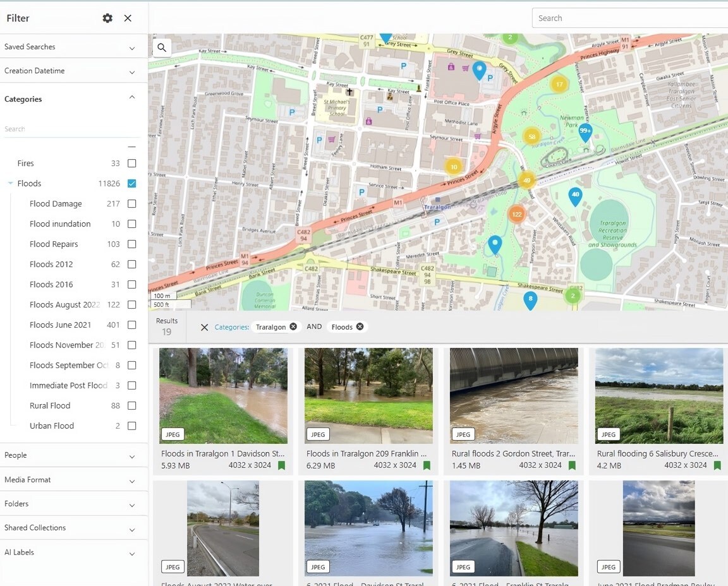Enable the Floods June 2021 checkbox
728x586 pixels.
tap(131, 325)
